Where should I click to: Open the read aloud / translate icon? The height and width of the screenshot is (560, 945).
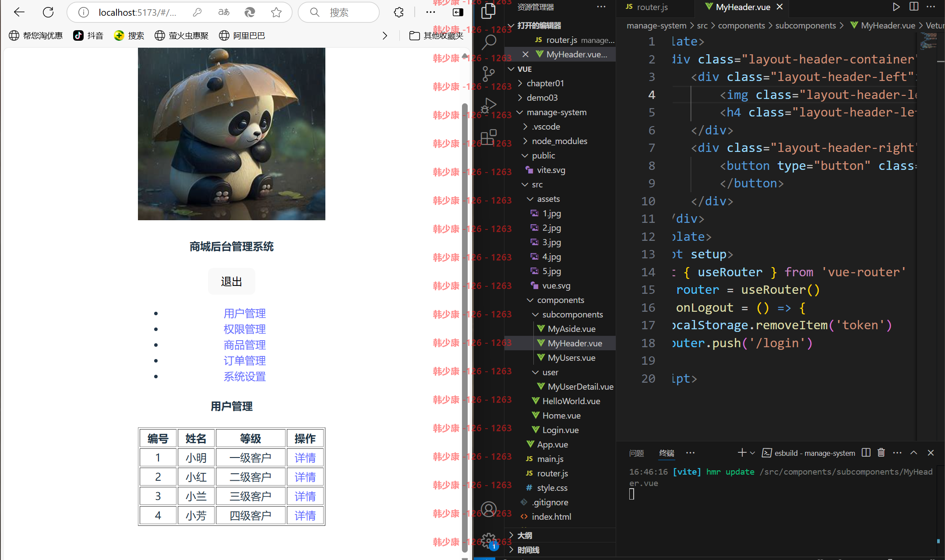point(223,12)
